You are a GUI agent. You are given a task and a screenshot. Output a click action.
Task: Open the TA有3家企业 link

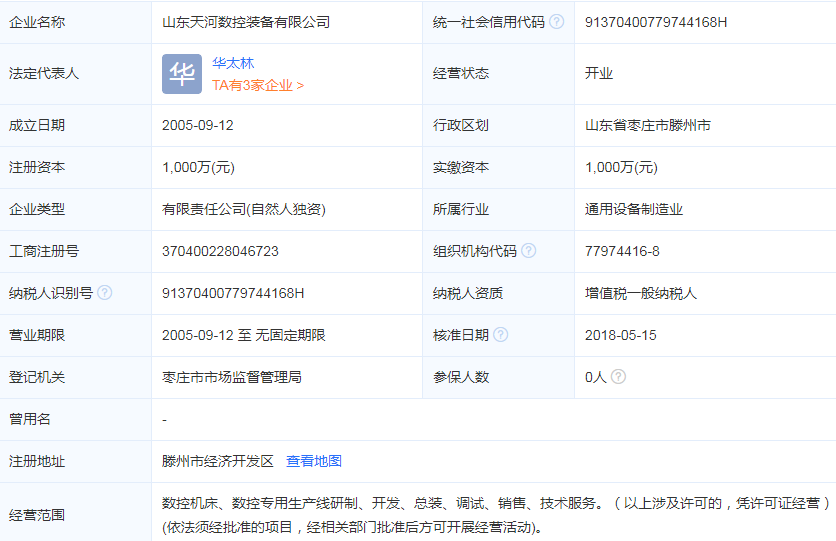[x=258, y=85]
